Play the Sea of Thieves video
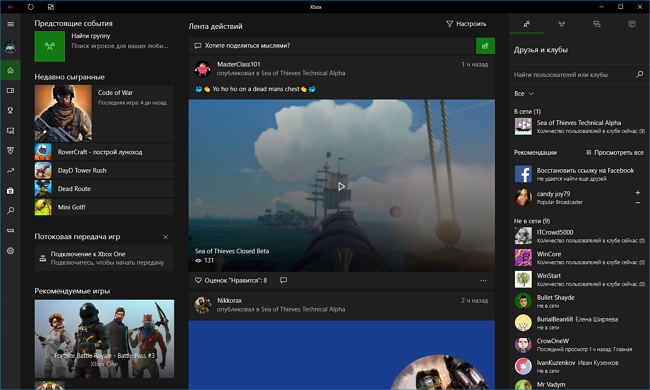The width and height of the screenshot is (650, 390). click(x=341, y=187)
